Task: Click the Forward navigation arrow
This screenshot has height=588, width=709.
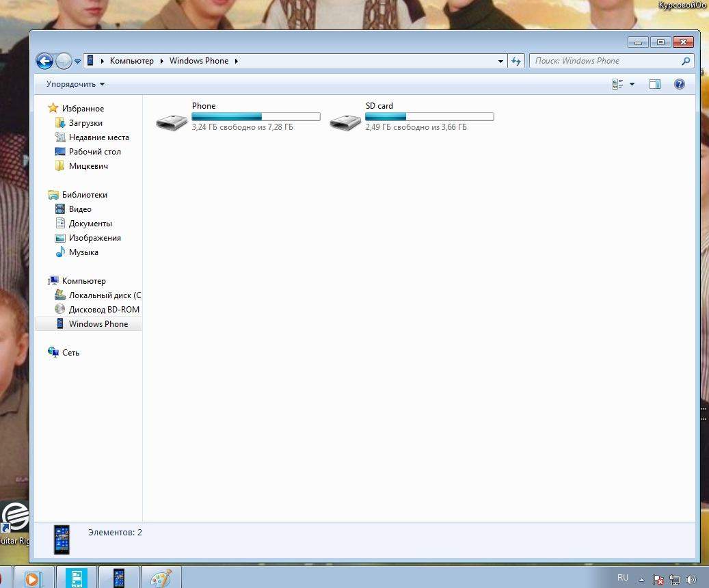Action: (x=64, y=61)
